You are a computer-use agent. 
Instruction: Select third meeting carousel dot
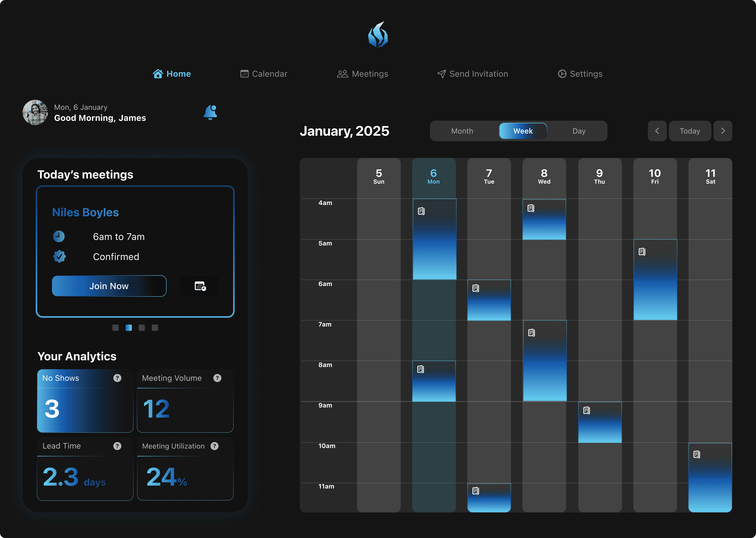[x=142, y=328]
